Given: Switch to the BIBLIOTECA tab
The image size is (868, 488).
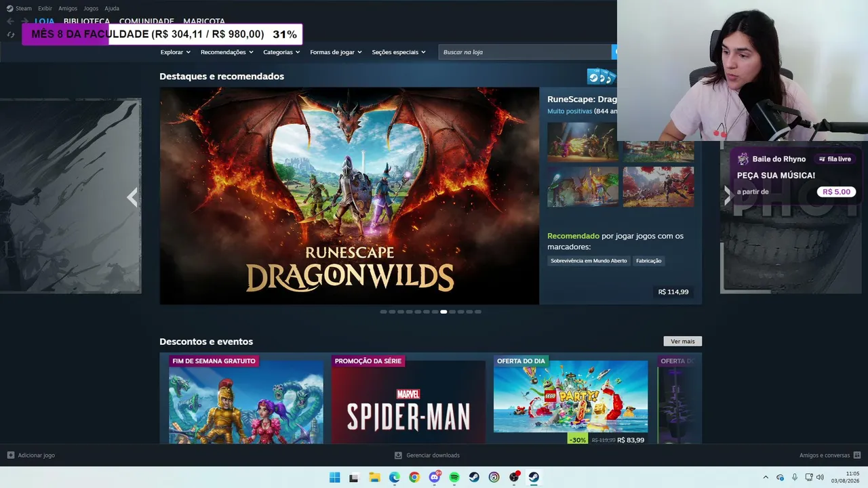Looking at the screenshot, I should pos(87,20).
